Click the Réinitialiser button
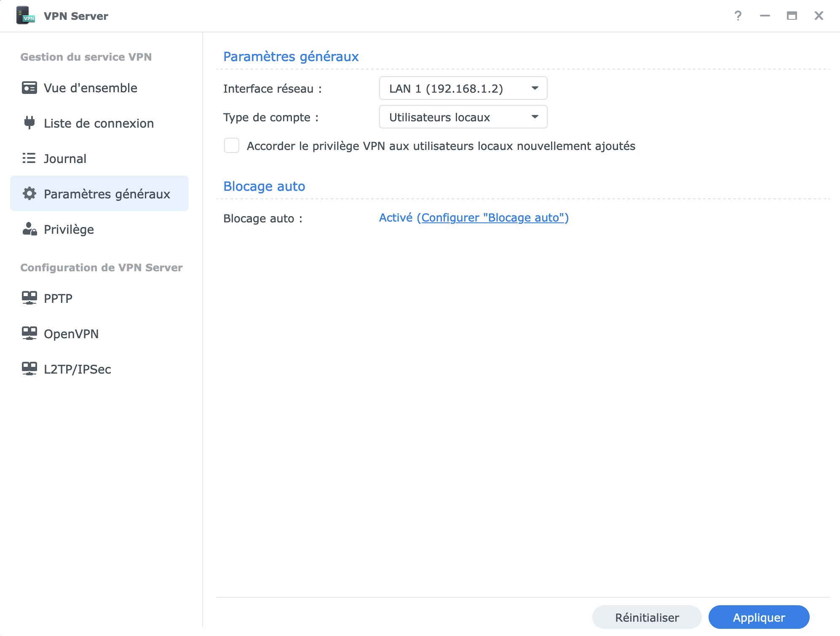This screenshot has width=840, height=636. point(647,617)
